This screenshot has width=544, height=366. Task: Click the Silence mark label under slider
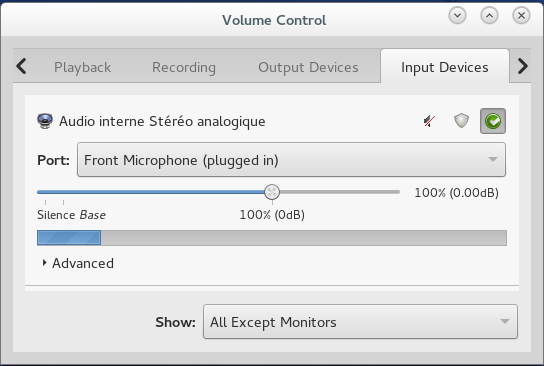[x=56, y=215]
